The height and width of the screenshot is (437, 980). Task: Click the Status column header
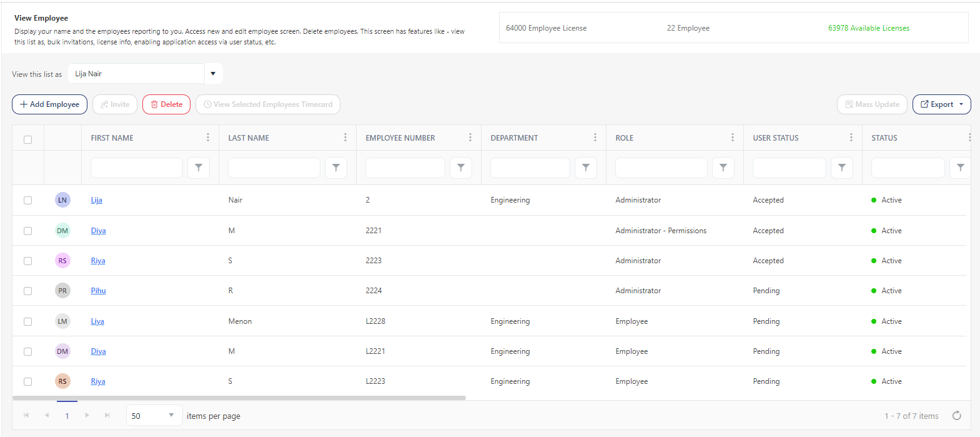click(884, 138)
